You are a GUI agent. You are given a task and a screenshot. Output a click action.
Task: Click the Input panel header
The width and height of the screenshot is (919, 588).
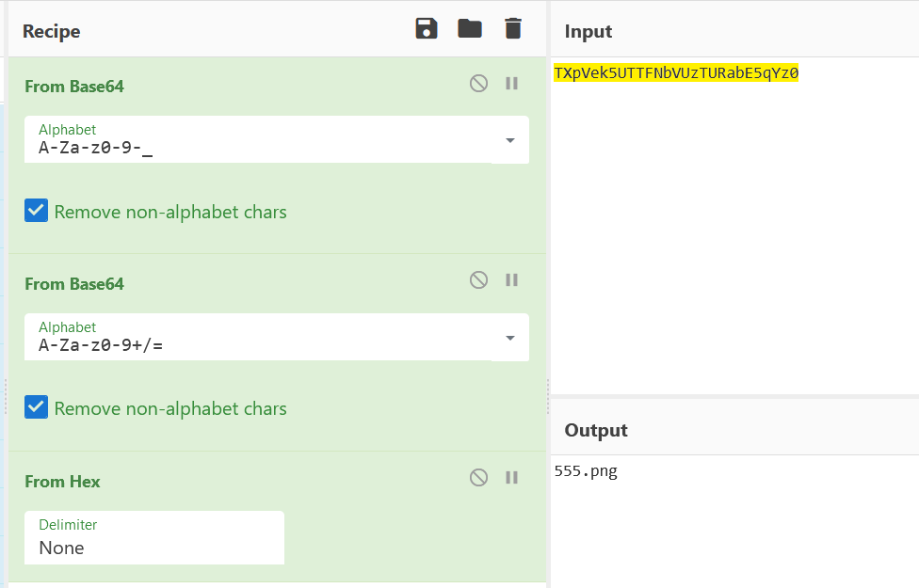coord(588,31)
